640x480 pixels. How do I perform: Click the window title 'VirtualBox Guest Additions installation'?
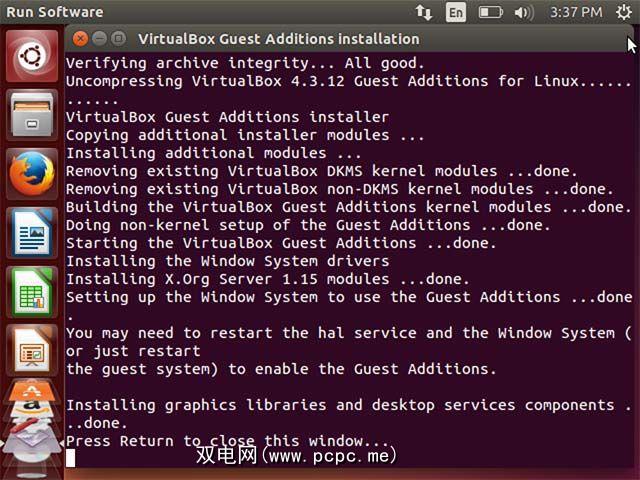[x=279, y=39]
